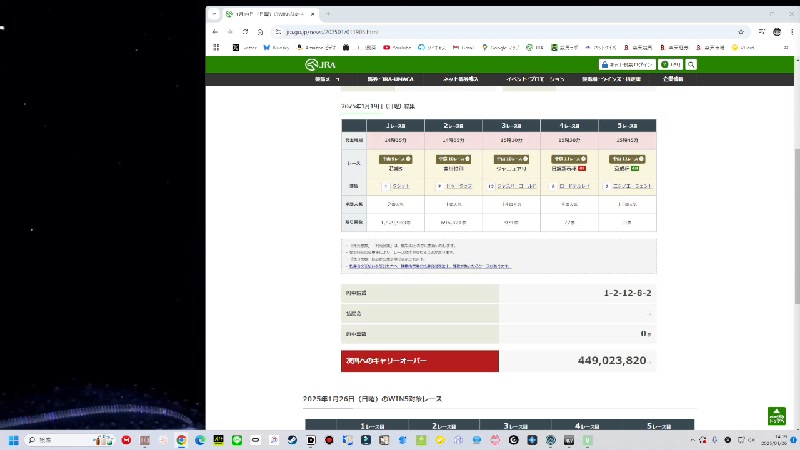800x450 pixels.
Task: Open the site search magnifier icon
Action: (691, 64)
